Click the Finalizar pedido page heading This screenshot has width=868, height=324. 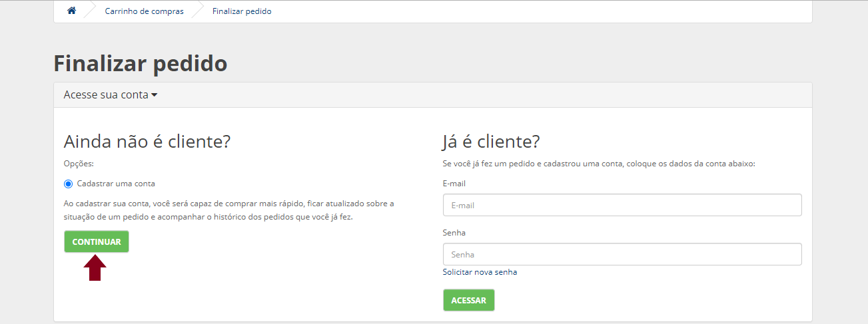(x=141, y=63)
